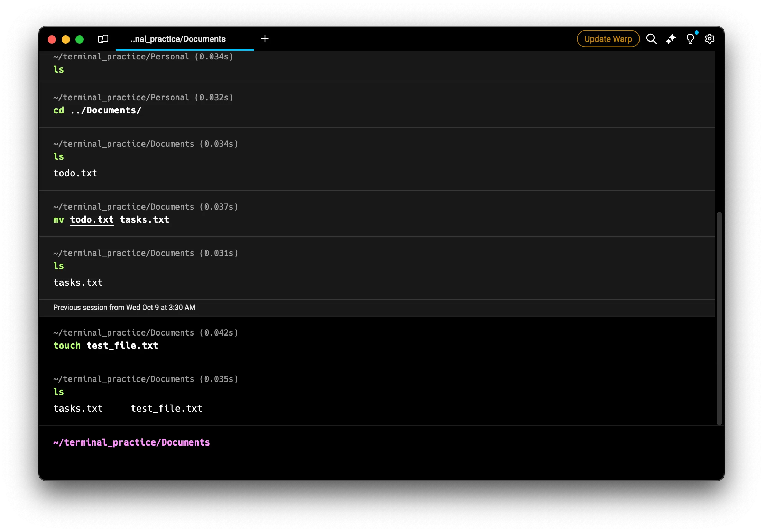Click the underlined ../Documents/ path link
This screenshot has width=763, height=532.
pyautogui.click(x=105, y=110)
